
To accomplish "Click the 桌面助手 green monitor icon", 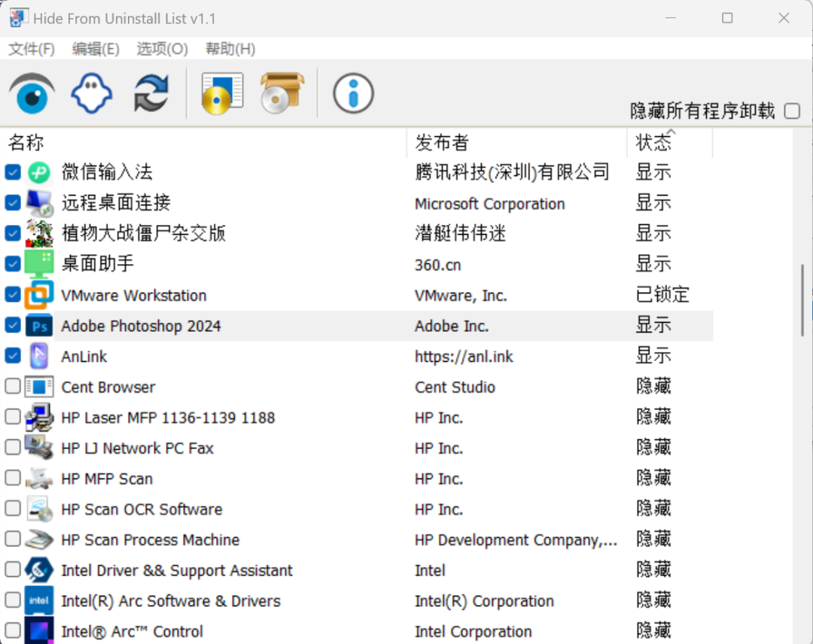I will [x=39, y=264].
